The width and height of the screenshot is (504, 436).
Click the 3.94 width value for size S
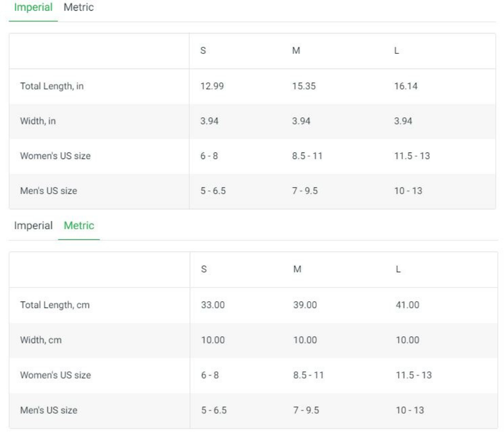tap(210, 121)
